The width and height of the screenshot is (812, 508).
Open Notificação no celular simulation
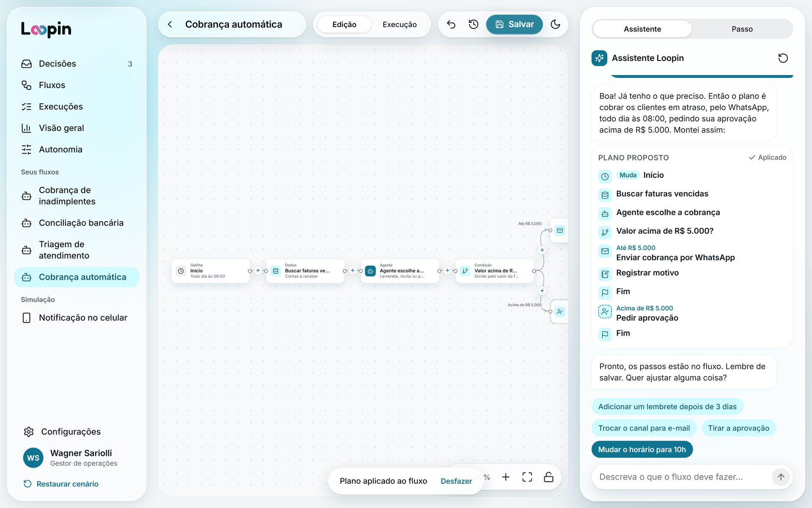tap(77, 317)
